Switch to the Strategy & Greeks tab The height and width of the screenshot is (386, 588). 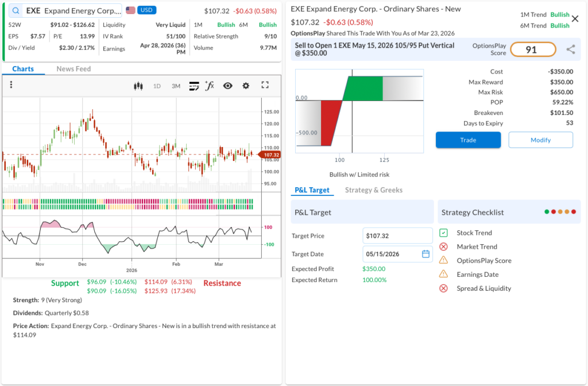coord(373,190)
